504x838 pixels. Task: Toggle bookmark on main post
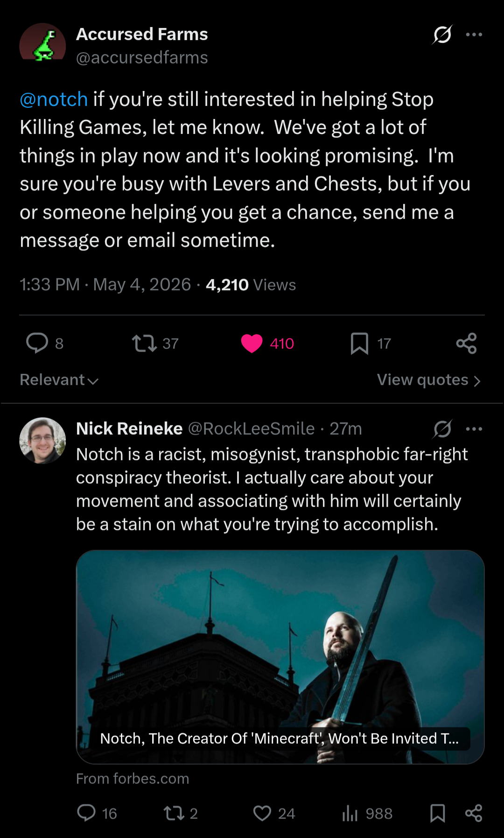tap(359, 343)
